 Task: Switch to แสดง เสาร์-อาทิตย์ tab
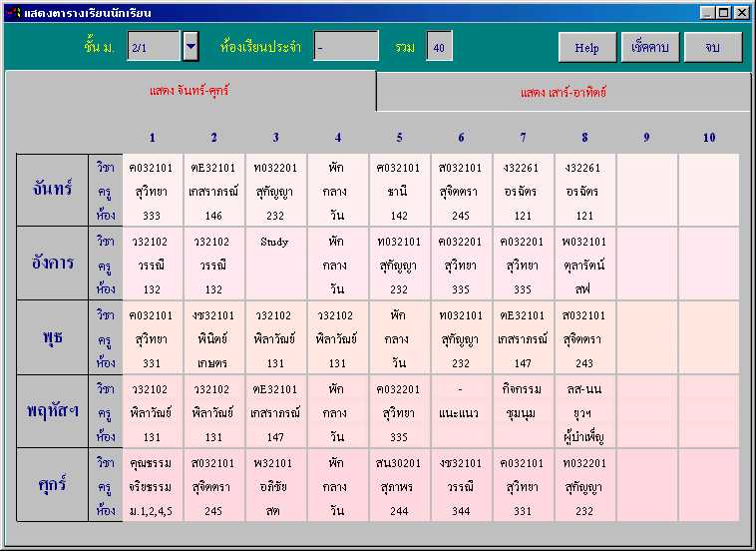[x=563, y=92]
